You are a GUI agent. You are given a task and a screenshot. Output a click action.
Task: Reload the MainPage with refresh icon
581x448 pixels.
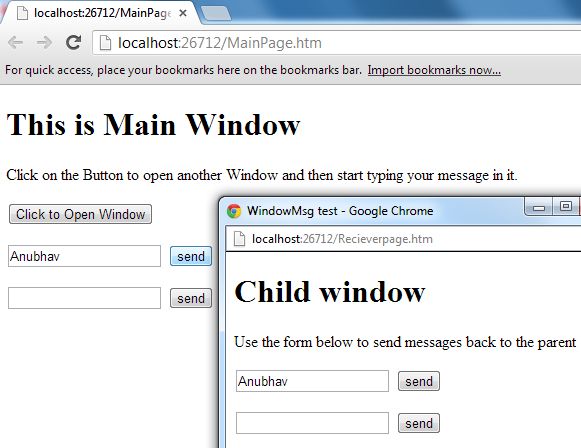(73, 43)
